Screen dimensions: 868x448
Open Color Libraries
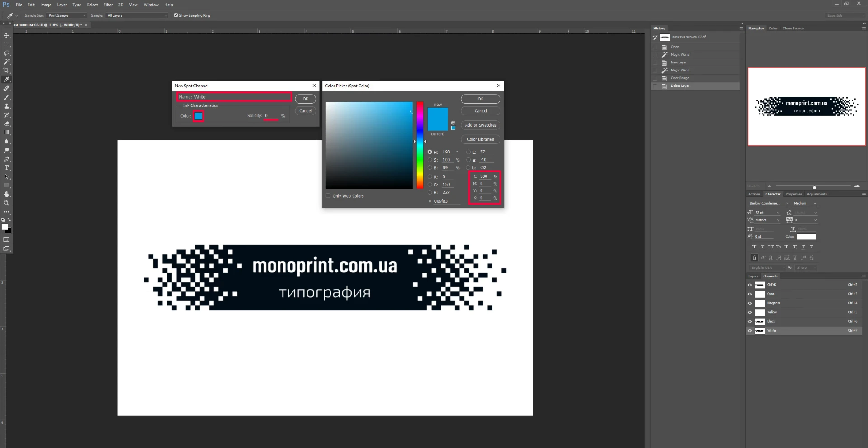tap(480, 139)
